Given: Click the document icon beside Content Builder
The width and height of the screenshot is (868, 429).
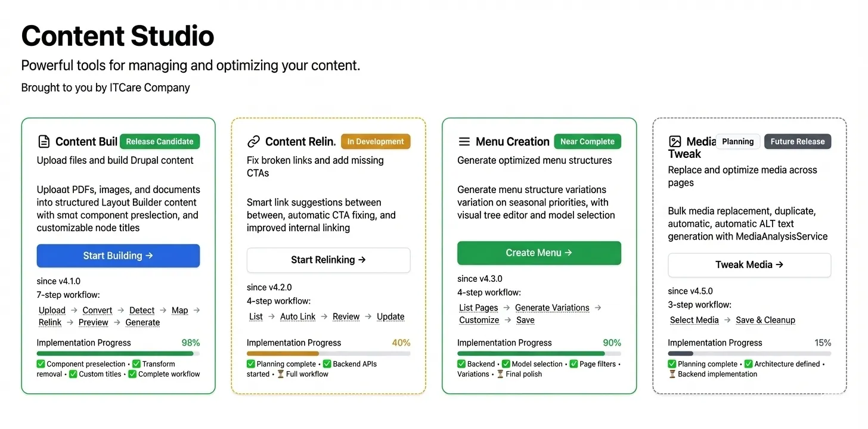Looking at the screenshot, I should point(43,141).
